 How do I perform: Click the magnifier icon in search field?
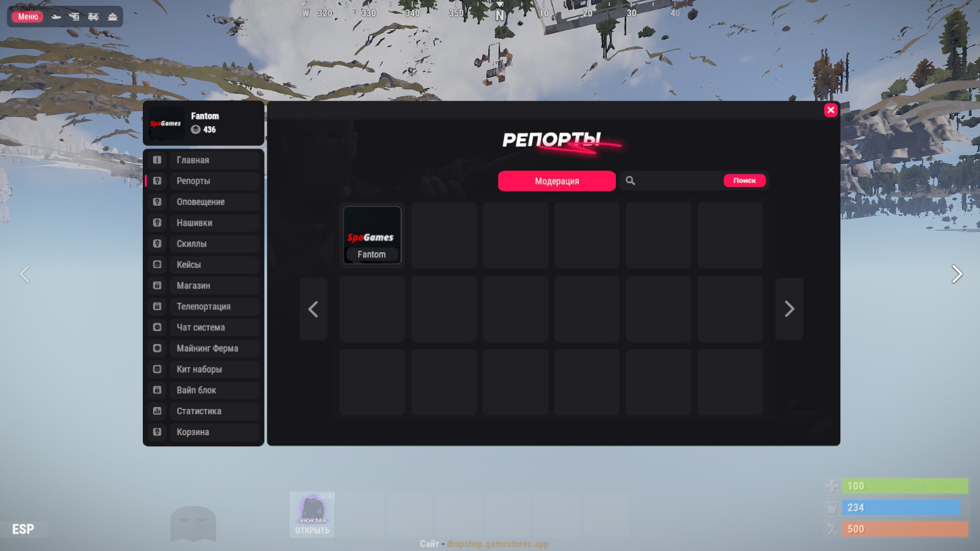point(631,181)
